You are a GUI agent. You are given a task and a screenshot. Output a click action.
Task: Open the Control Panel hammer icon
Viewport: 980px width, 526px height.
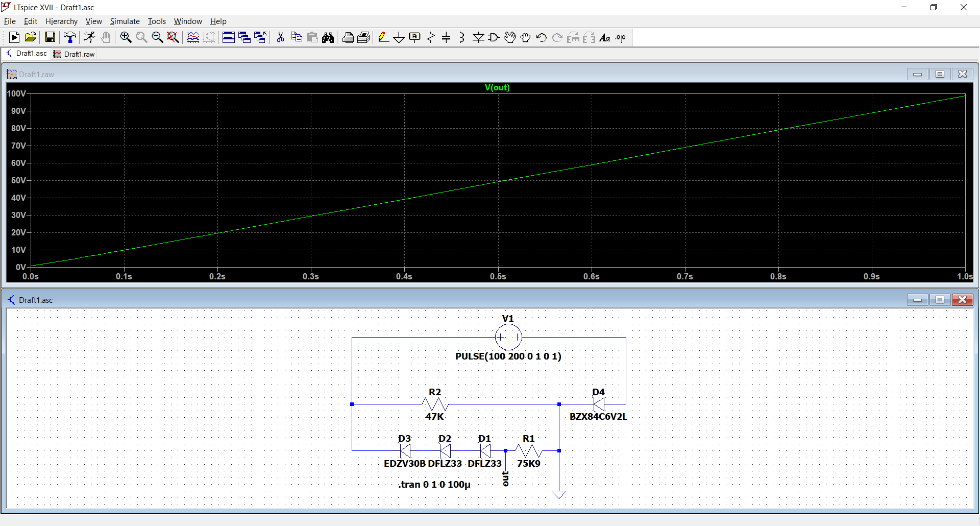(x=69, y=37)
